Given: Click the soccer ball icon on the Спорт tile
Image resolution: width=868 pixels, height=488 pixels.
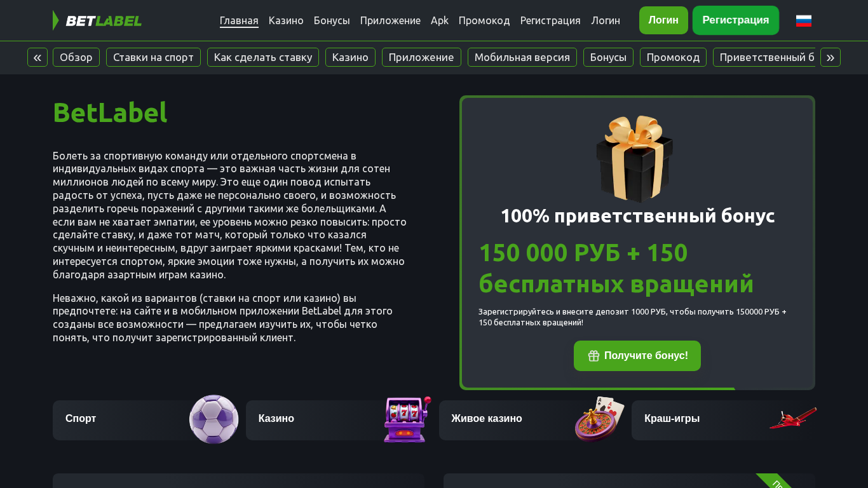Looking at the screenshot, I should (214, 419).
